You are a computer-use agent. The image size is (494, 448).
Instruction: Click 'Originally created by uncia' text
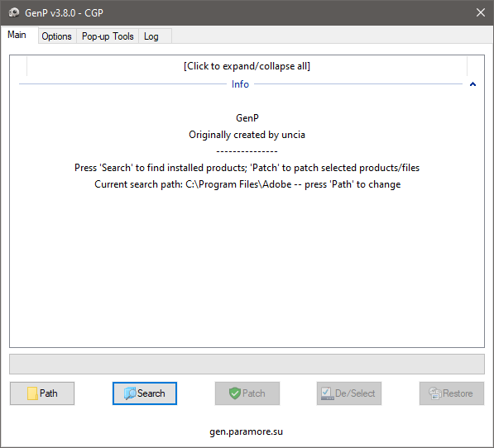tap(247, 135)
